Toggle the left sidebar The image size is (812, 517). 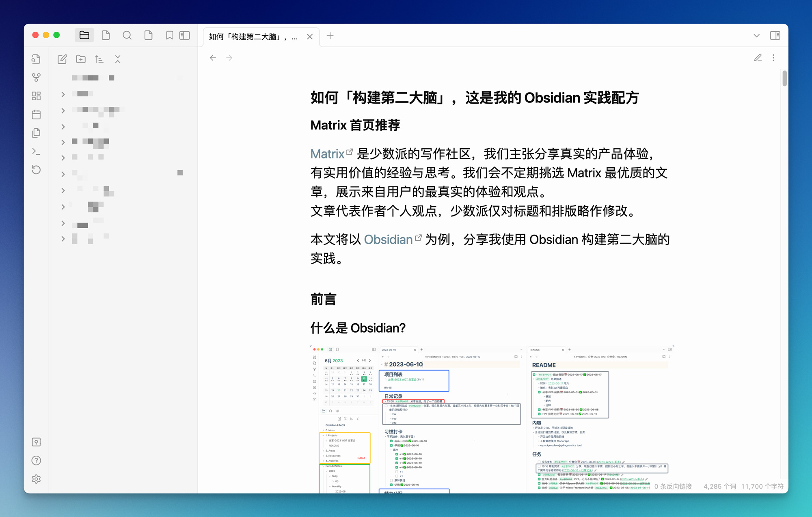pyautogui.click(x=185, y=35)
